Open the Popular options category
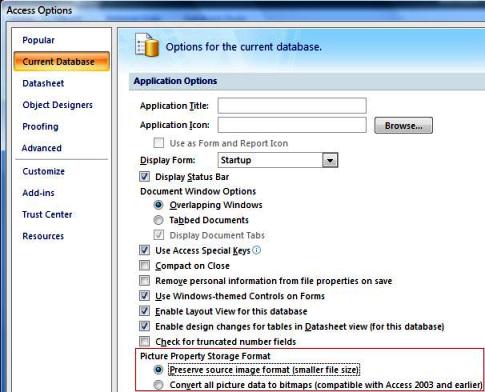This screenshot has height=392, width=485. pyautogui.click(x=38, y=40)
